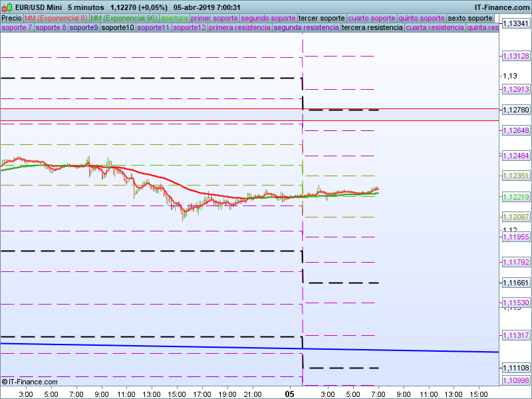Select the cuarta resistencia legend label
Screen dimensions: 532x399
tap(435, 28)
